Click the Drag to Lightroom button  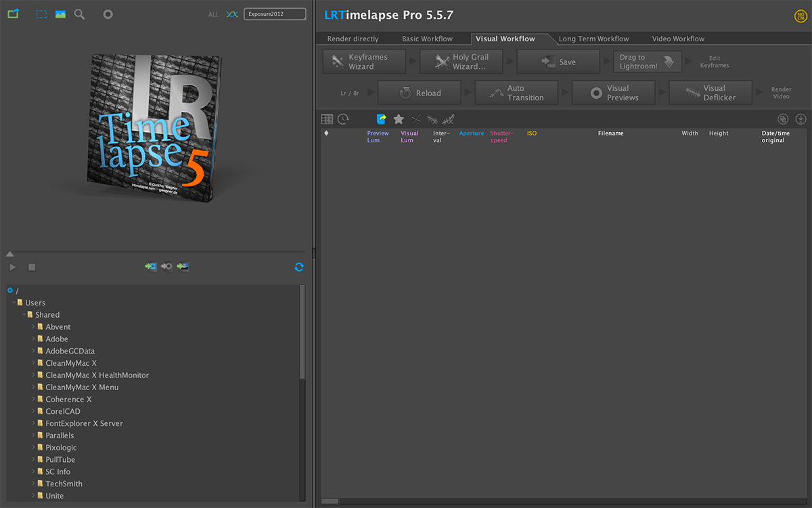pyautogui.click(x=648, y=62)
